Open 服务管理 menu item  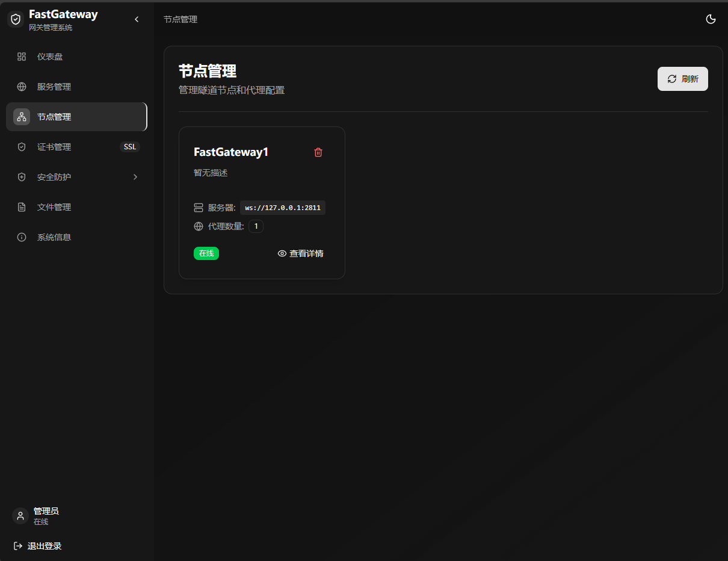tap(76, 87)
